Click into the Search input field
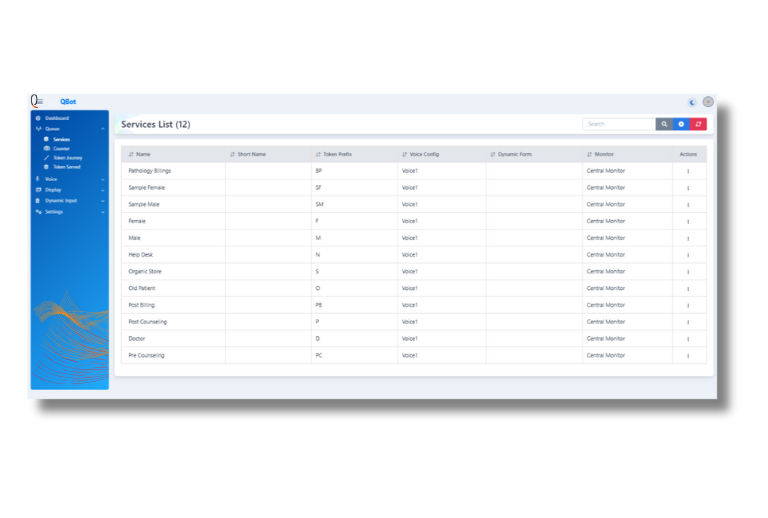Viewport: 768px width, 518px height. pos(618,124)
